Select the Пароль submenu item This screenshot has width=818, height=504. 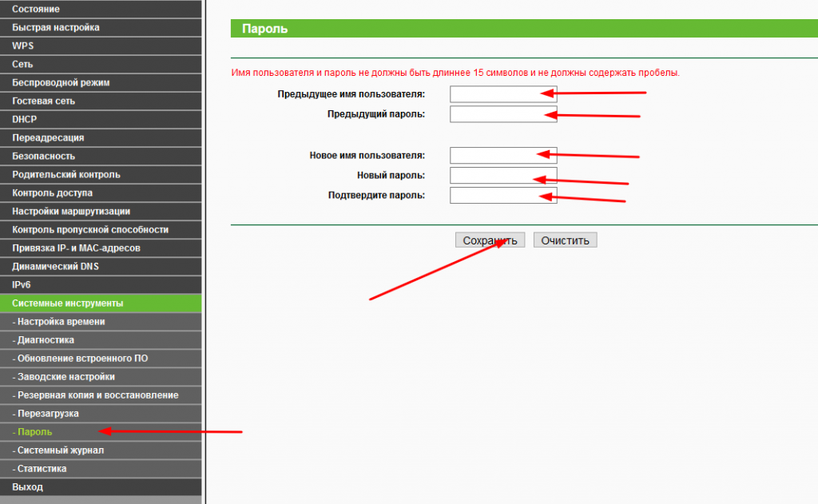101,432
